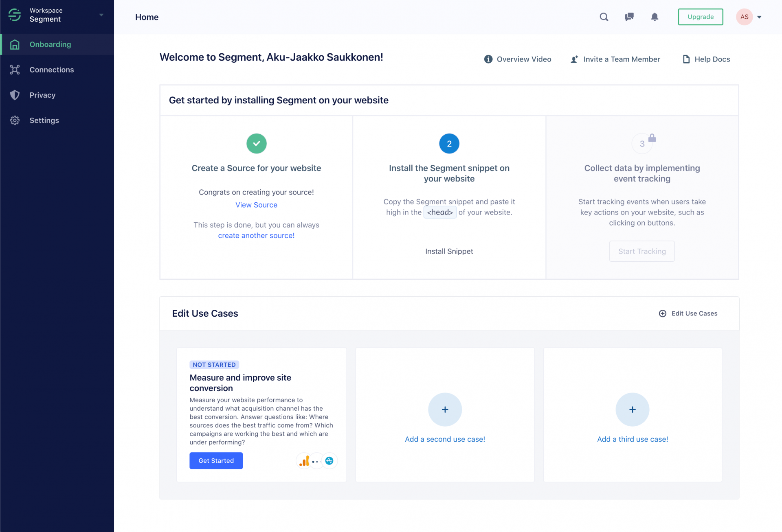
Task: Open the Connections sidebar icon
Action: point(15,70)
